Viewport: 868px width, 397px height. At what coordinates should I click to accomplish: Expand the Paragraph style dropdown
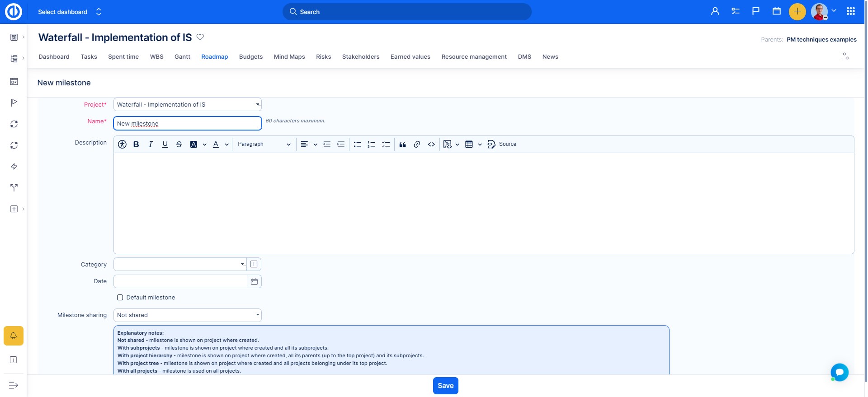(264, 145)
